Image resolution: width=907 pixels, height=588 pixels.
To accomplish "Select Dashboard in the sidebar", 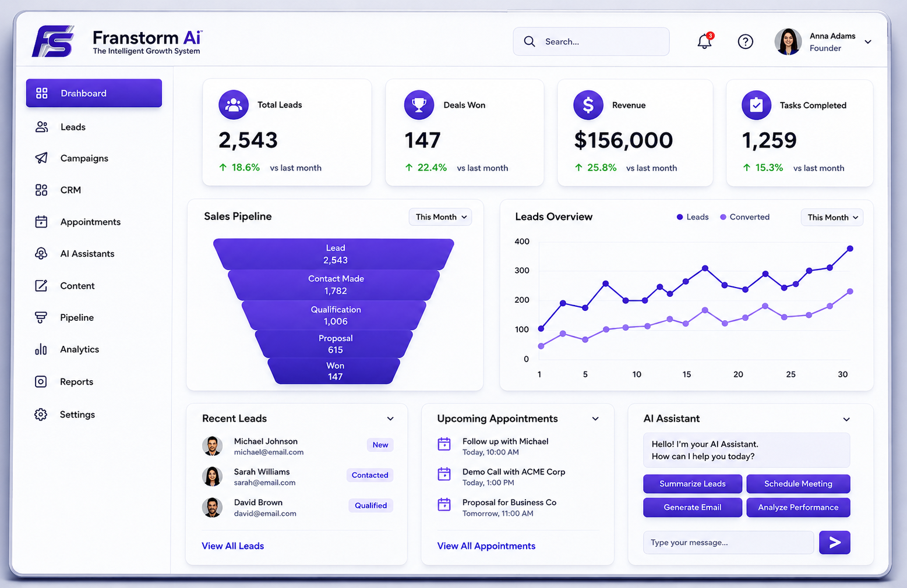I will tap(94, 93).
